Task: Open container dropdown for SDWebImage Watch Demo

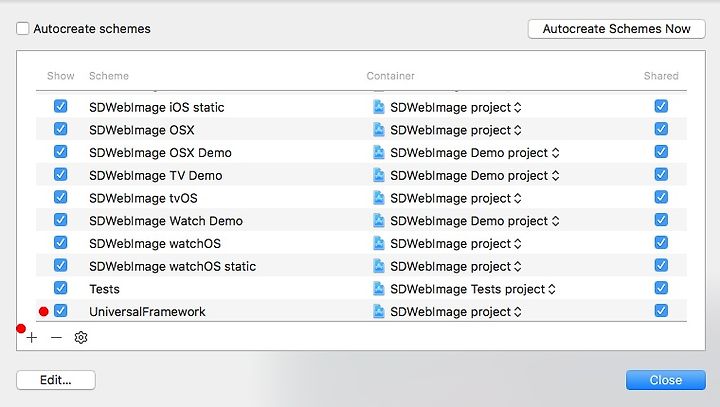Action: coord(556,221)
